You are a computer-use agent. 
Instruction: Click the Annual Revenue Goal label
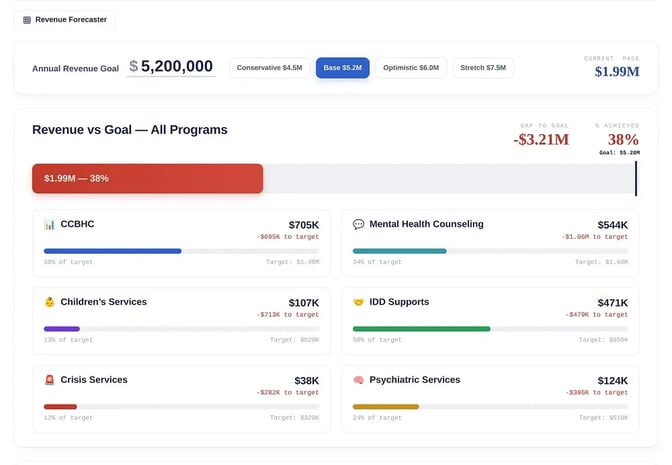coord(75,69)
